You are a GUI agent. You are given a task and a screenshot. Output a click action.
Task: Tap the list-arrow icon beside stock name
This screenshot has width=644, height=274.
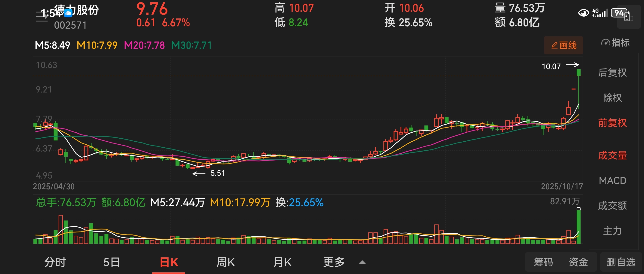pos(42,16)
